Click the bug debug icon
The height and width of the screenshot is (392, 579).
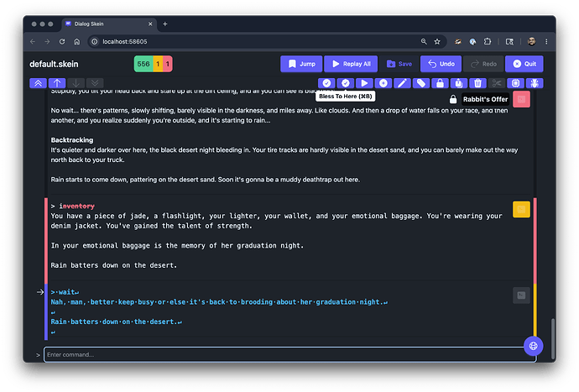coord(535,83)
